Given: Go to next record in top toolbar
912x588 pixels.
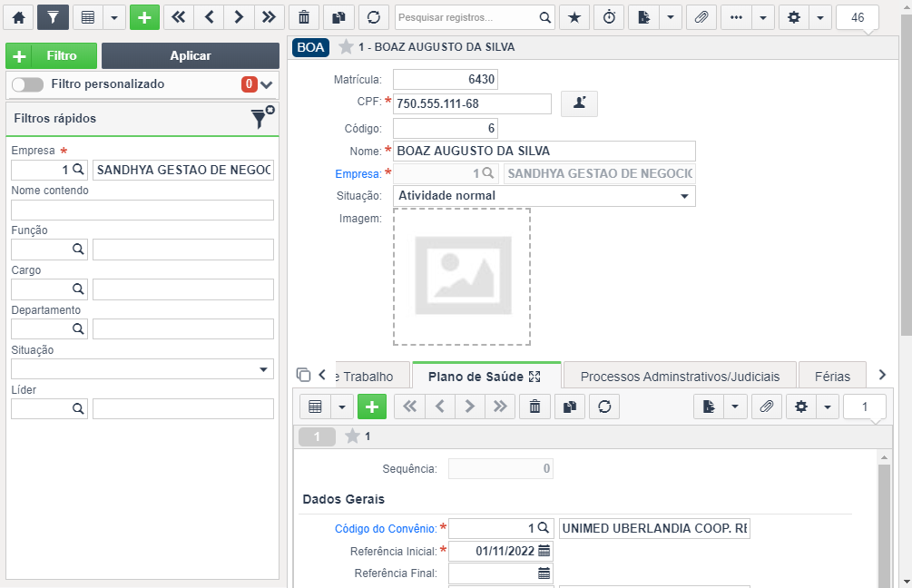Looking at the screenshot, I should (x=239, y=17).
